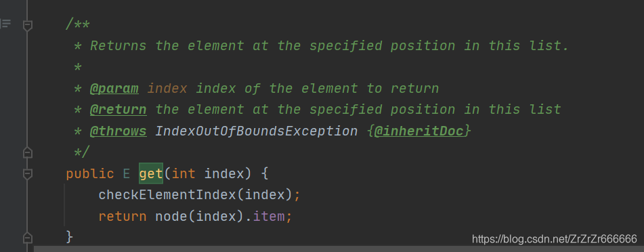Viewport: 644px width, 252px height.
Task: Click fold marker beside the comment's closing line
Action: click(x=28, y=152)
